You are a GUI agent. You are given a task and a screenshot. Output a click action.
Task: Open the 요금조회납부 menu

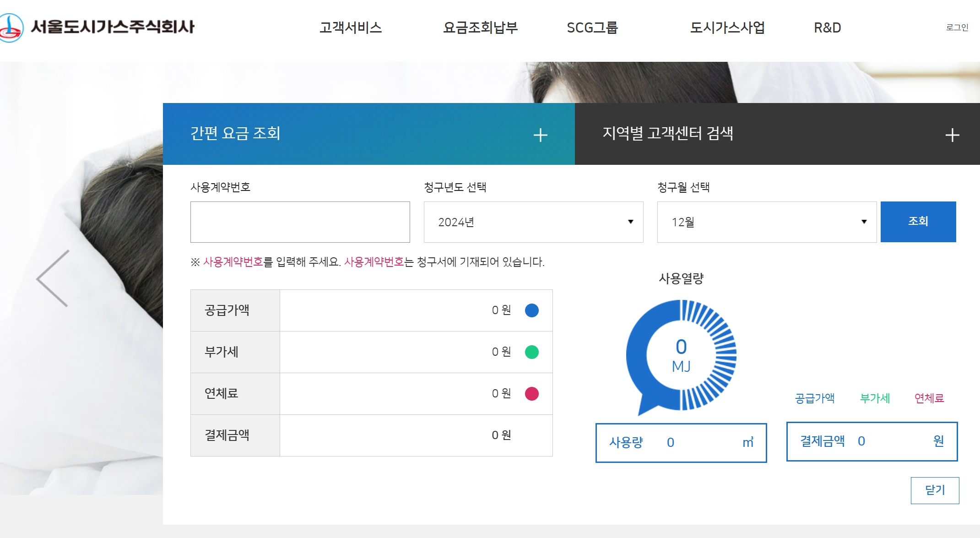tap(481, 27)
